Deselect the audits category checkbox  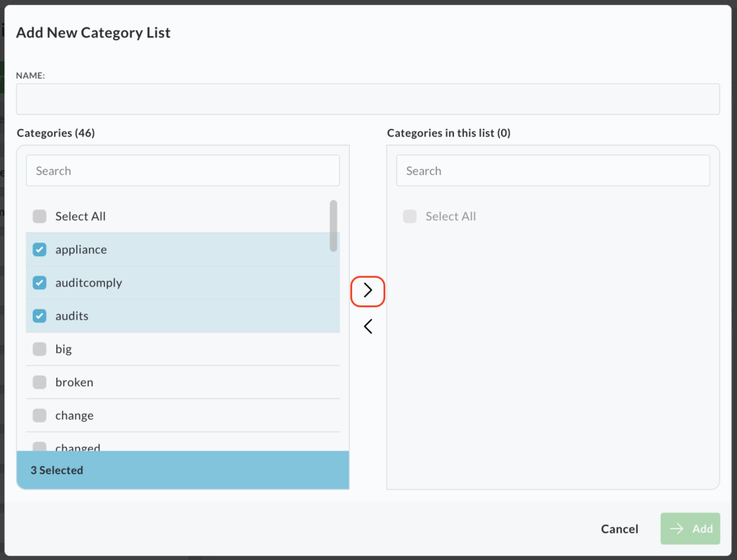40,316
